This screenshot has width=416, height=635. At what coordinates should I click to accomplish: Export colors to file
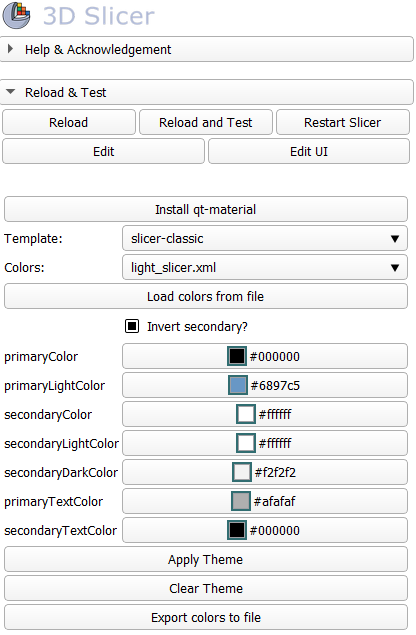(206, 618)
